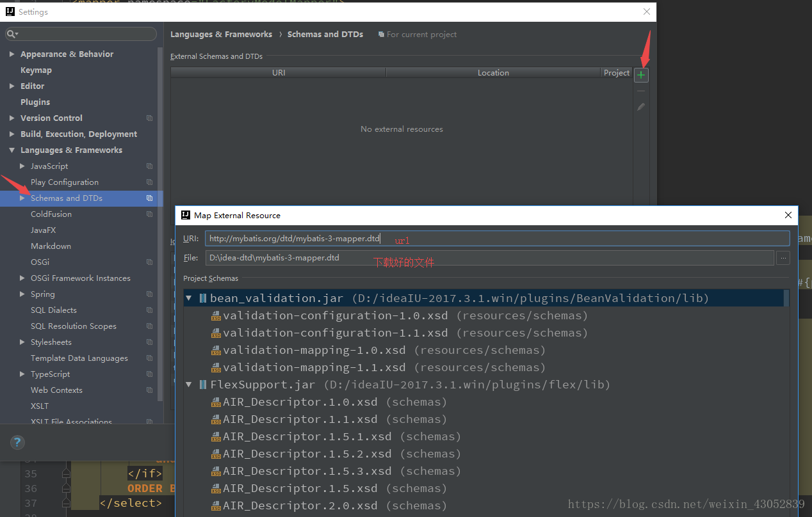
Task: Click project-level icon beside SQL Dialects
Action: [x=149, y=310]
